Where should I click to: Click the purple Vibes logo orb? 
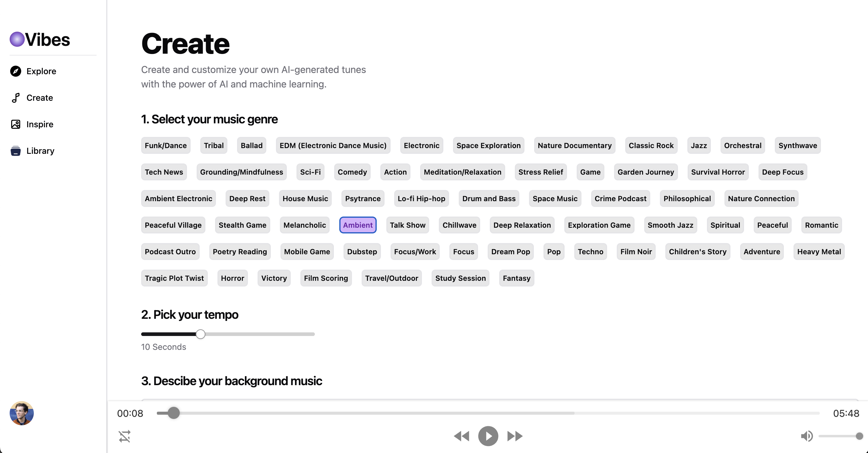click(17, 40)
